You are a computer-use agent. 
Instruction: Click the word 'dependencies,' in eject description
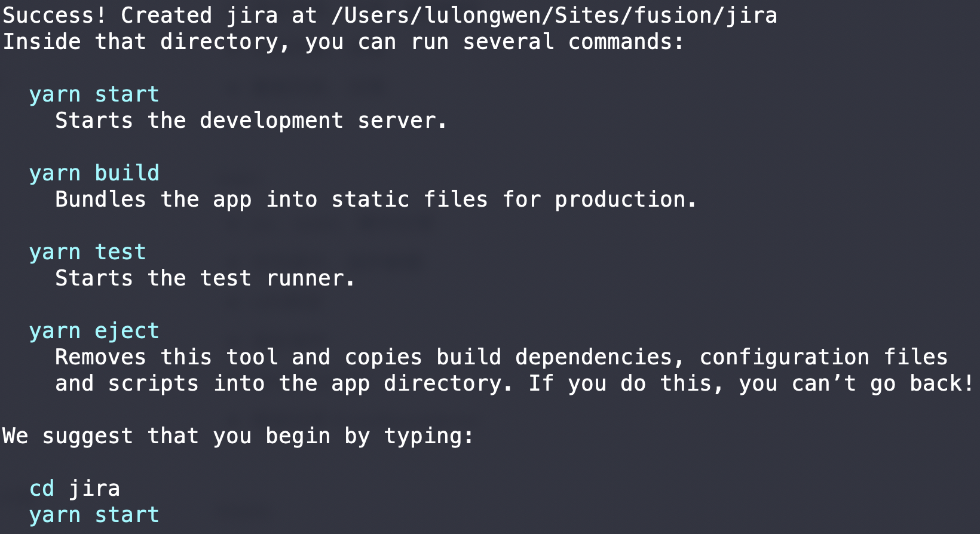(600, 357)
